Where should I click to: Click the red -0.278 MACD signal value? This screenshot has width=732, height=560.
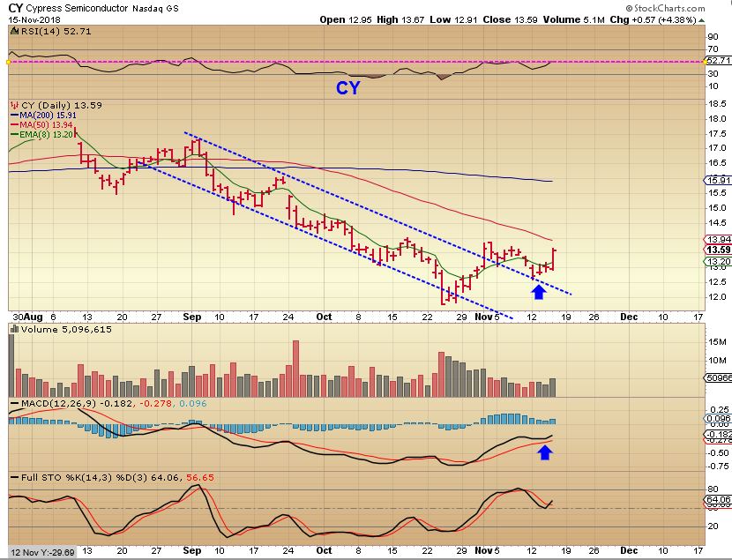(155, 403)
